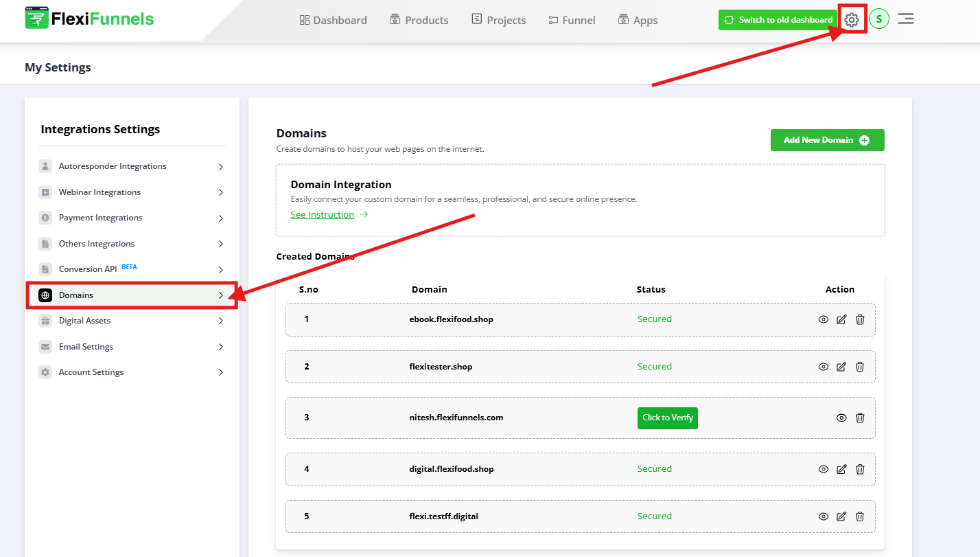This screenshot has width=980, height=557.
Task: View flexitester.shop with eye icon
Action: click(x=824, y=367)
